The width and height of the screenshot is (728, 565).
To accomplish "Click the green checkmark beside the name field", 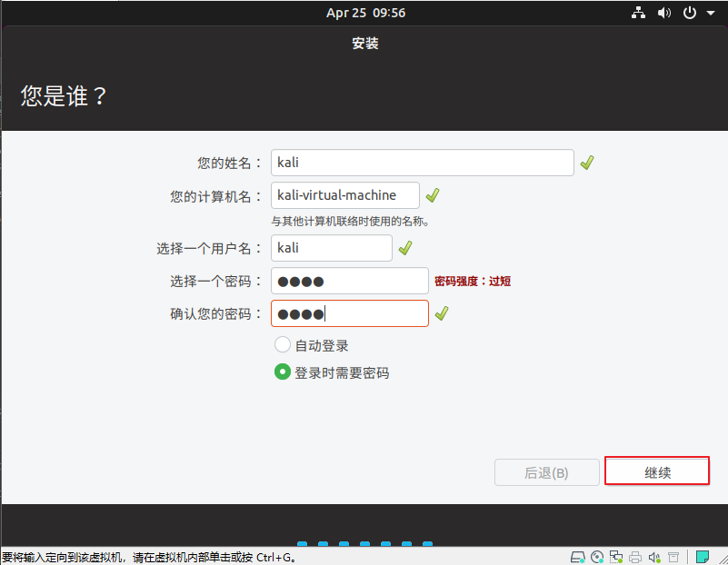I will [x=587, y=163].
